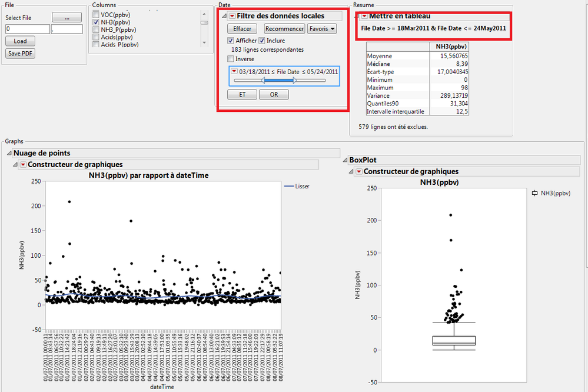Screen dimensions: 588x392
Task: Click the Recommencer button
Action: [x=284, y=29]
